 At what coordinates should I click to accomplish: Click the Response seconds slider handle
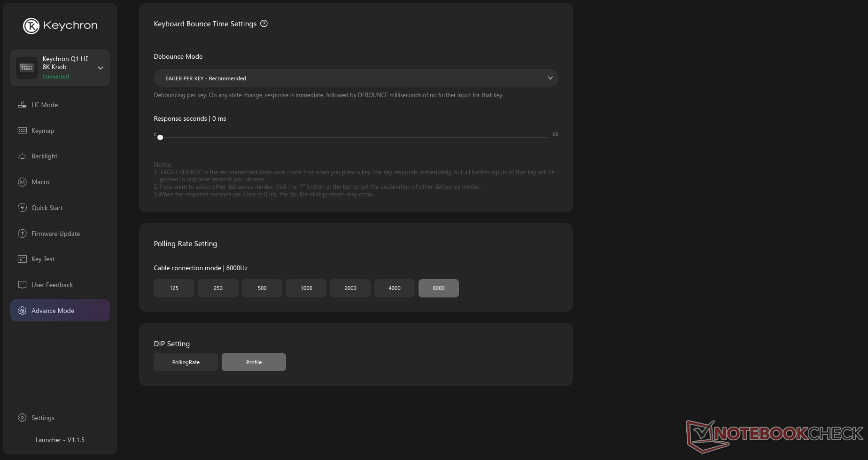pos(160,137)
